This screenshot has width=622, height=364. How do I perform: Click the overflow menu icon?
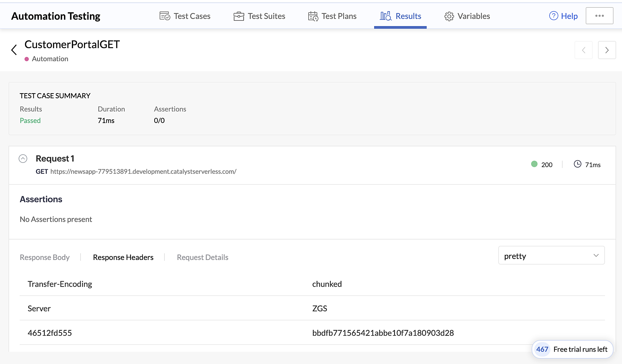[600, 16]
